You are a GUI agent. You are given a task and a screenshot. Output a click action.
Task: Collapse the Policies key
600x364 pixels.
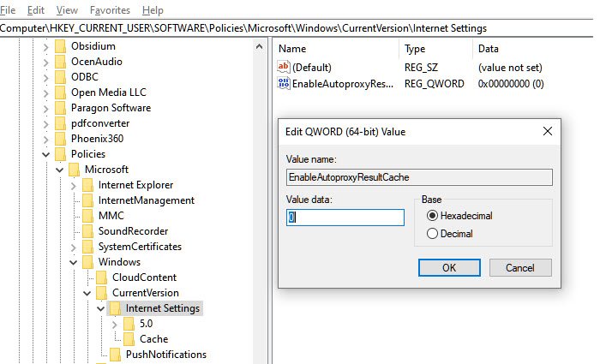46,154
